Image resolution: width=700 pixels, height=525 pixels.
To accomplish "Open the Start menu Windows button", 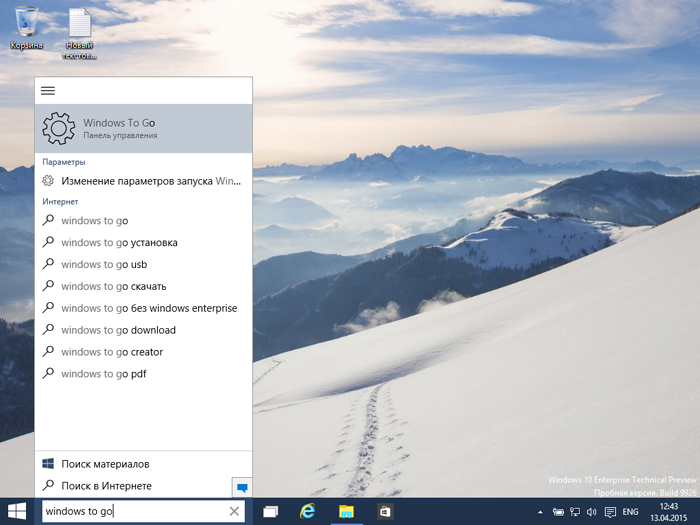I will [17, 512].
